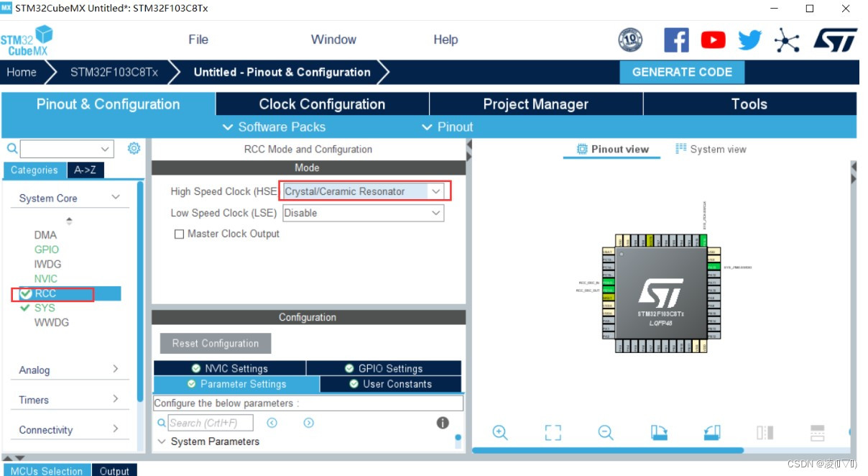The height and width of the screenshot is (476, 868).
Task: Fit the chip to the view
Action: click(553, 432)
